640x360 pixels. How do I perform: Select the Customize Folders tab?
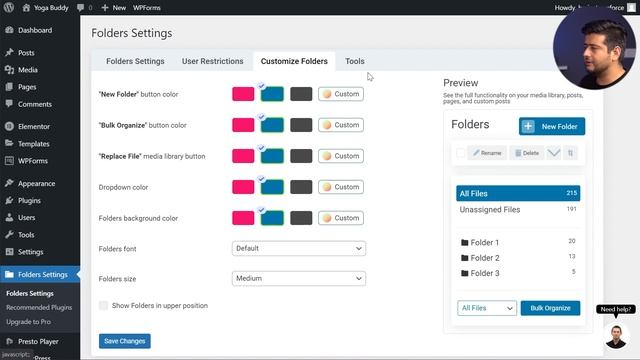click(x=294, y=61)
